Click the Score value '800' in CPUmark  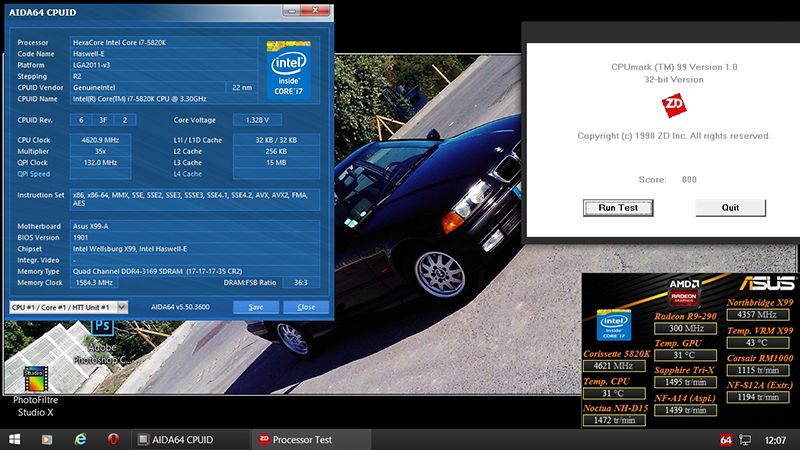(689, 180)
